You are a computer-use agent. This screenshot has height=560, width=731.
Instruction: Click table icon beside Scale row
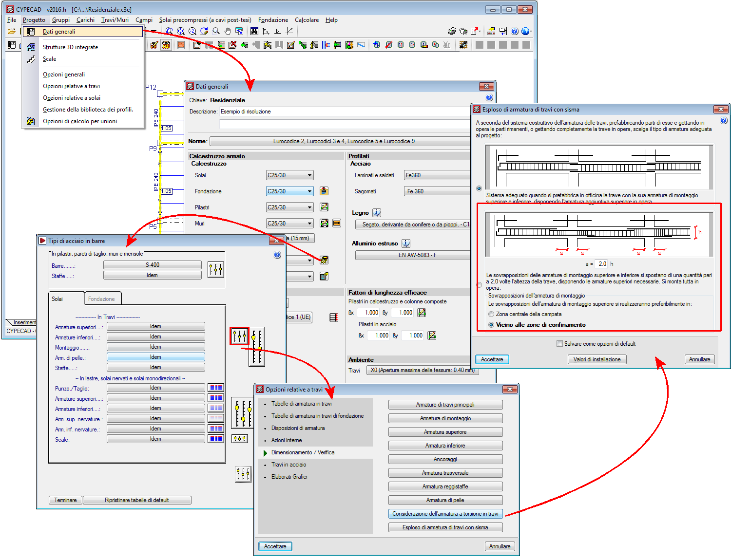click(x=216, y=439)
